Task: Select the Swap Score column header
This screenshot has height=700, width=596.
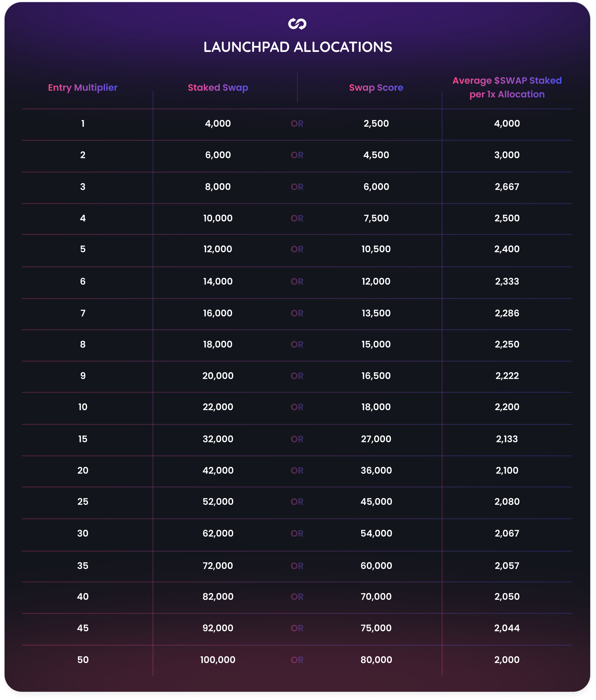Action: click(x=376, y=87)
